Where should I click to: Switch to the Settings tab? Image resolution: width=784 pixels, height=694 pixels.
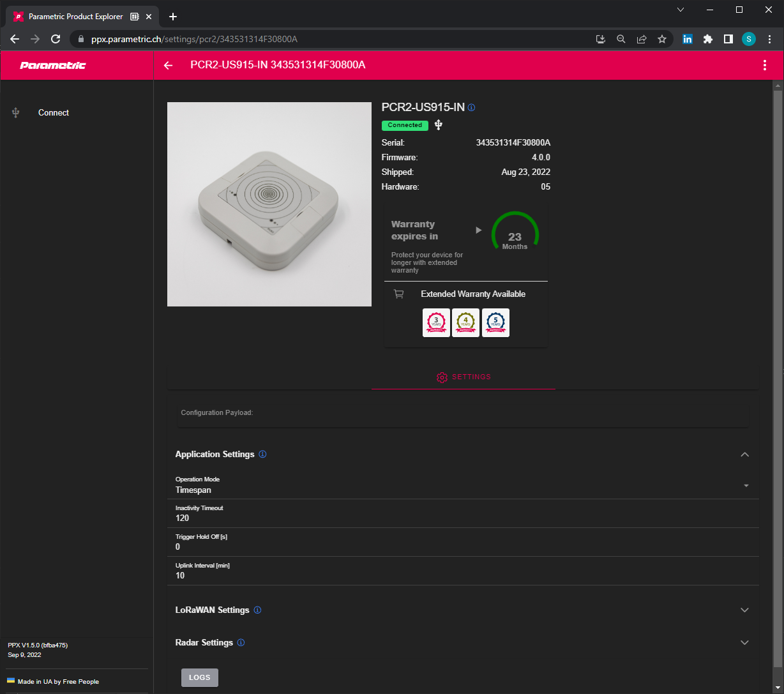tap(464, 377)
